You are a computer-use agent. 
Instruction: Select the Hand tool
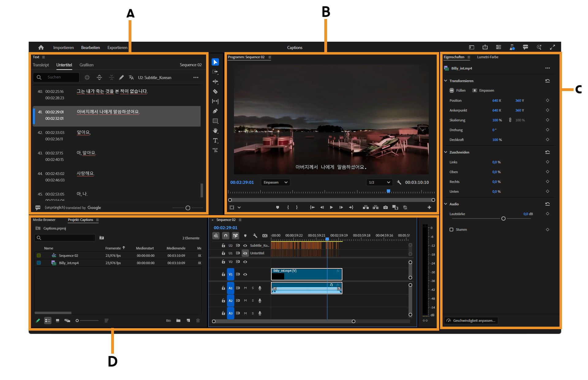(x=215, y=131)
